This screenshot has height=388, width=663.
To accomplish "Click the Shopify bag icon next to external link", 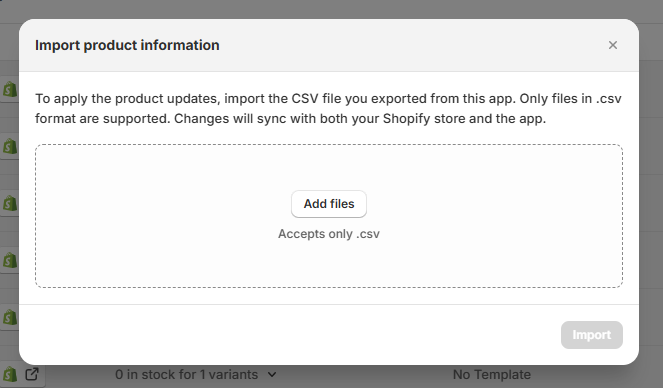I will (x=10, y=374).
